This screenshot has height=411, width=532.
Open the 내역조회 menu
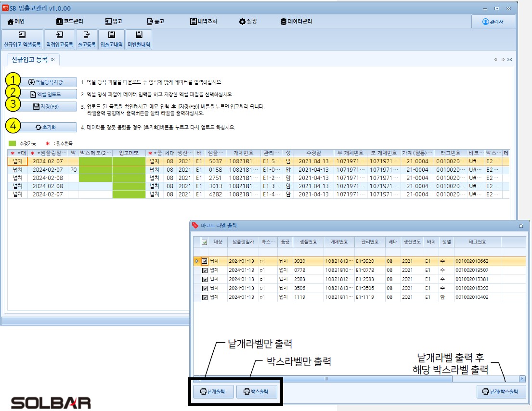coord(203,22)
